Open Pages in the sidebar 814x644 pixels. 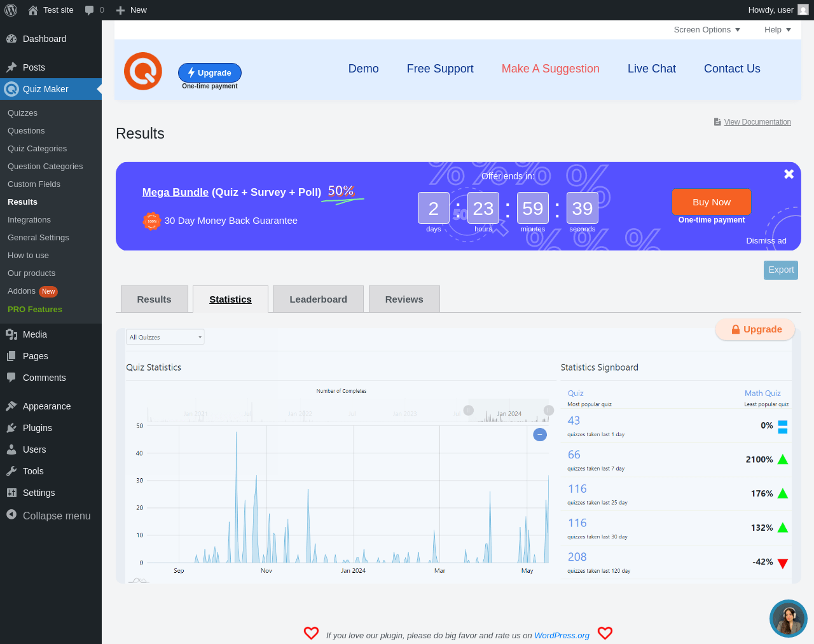pos(51,356)
